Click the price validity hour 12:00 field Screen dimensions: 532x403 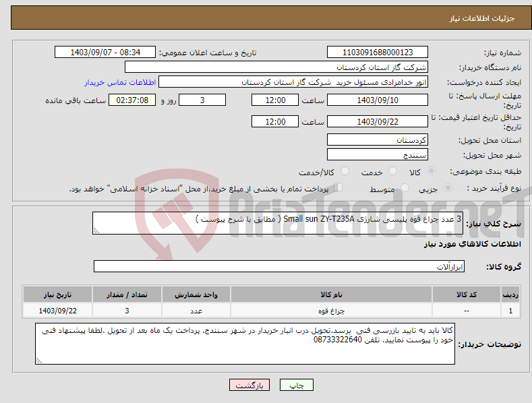[x=275, y=121]
